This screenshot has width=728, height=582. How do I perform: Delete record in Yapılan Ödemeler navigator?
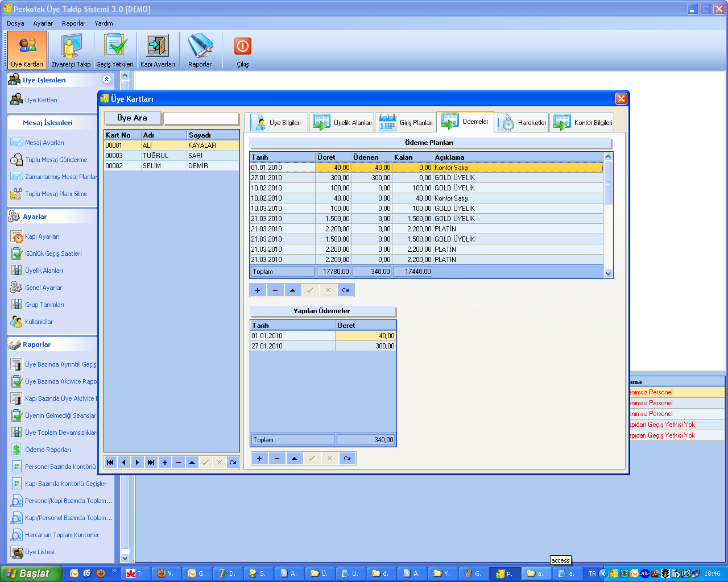277,459
